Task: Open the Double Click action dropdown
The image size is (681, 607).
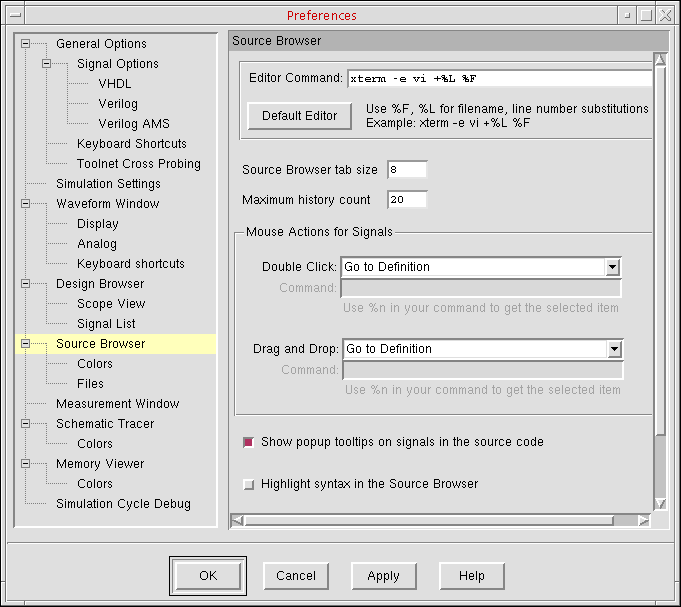Action: click(612, 268)
